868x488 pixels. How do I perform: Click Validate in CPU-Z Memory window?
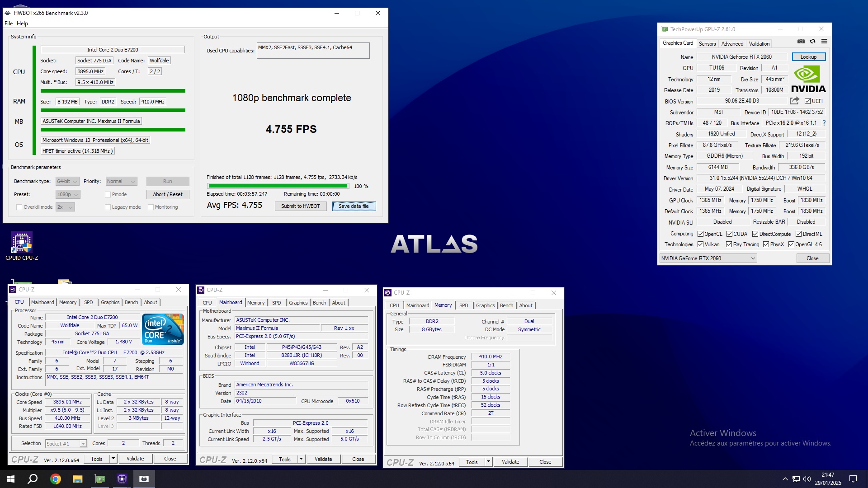[510, 462]
